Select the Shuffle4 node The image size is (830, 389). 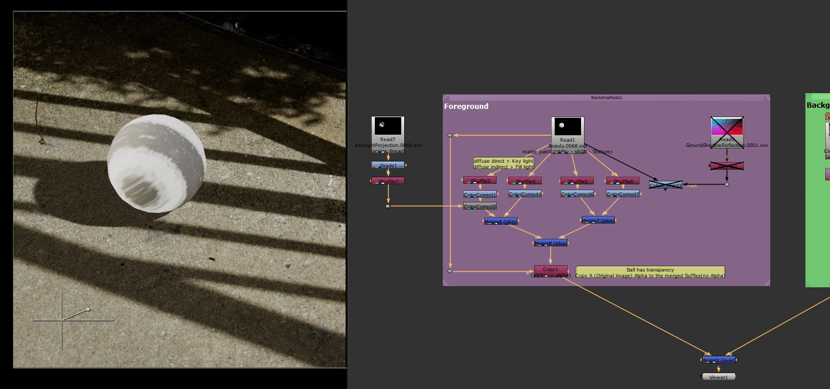pyautogui.click(x=525, y=180)
